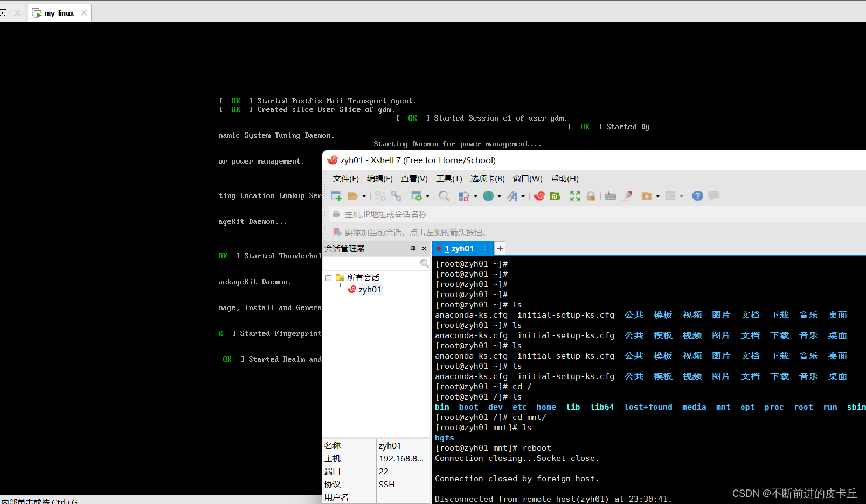
Task: Open the 选项卡(B) menu
Action: point(488,179)
